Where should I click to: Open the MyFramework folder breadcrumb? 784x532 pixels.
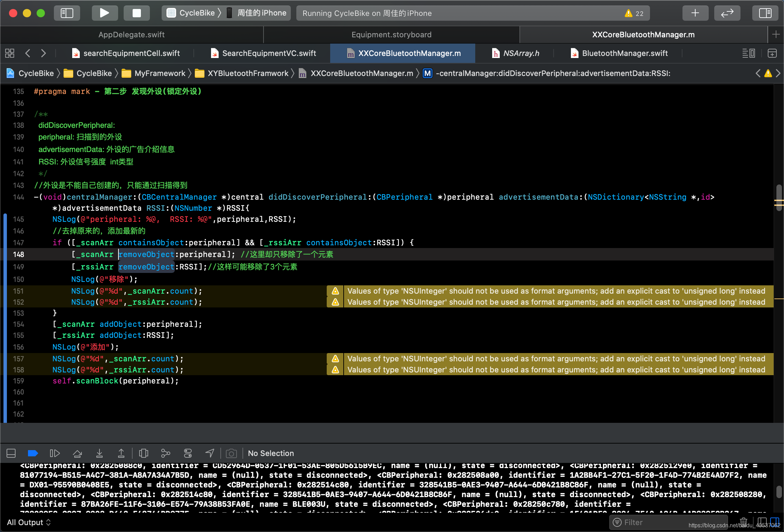154,73
